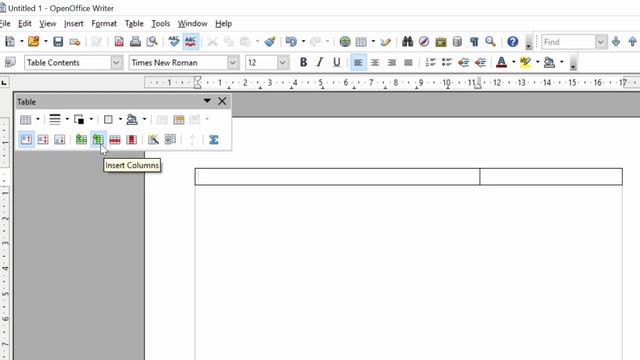Open Highlighting color dropdown arrow
640x360 pixels.
pyautogui.click(x=538, y=62)
